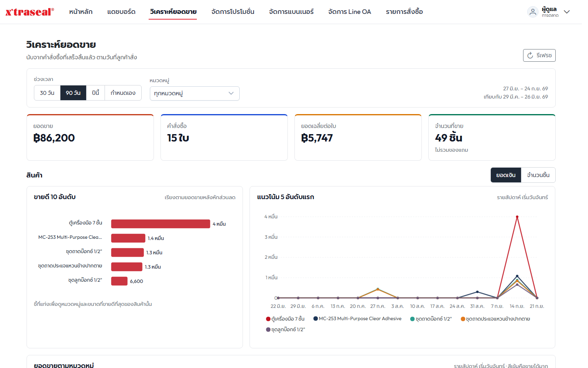This screenshot has height=368, width=588.
Task: Switch product view to จำนวนชิ้น
Action: (538, 175)
